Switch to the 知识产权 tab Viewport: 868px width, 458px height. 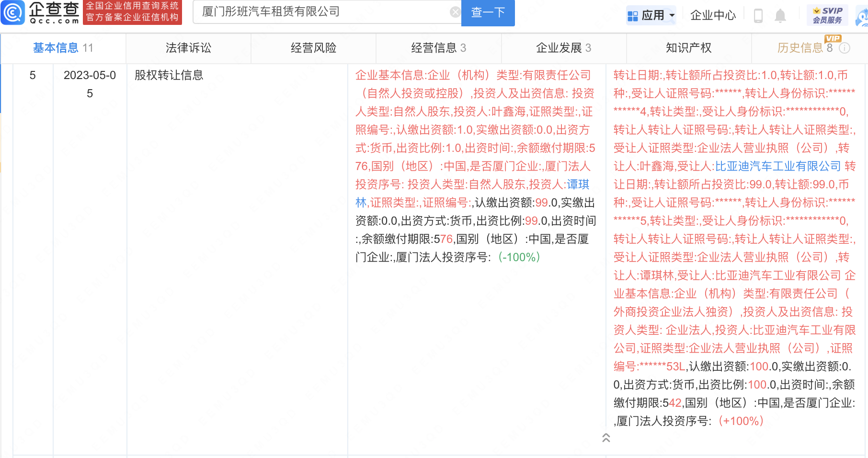[x=688, y=48]
